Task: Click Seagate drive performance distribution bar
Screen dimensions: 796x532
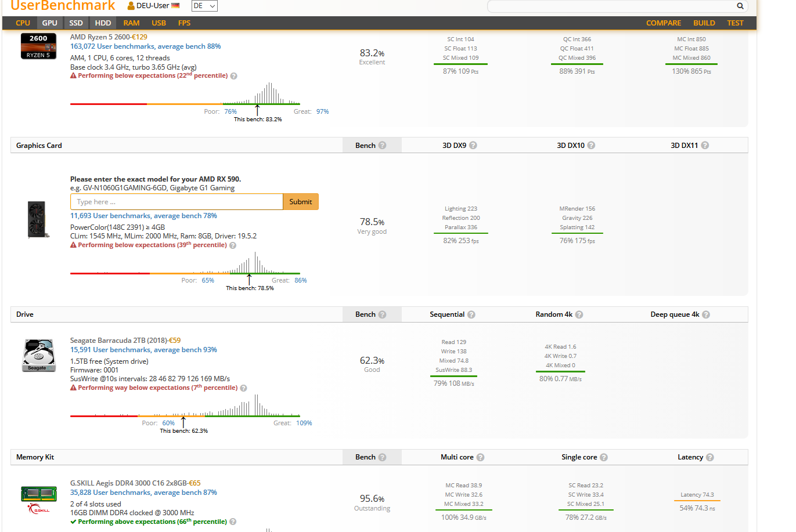Action: click(185, 416)
